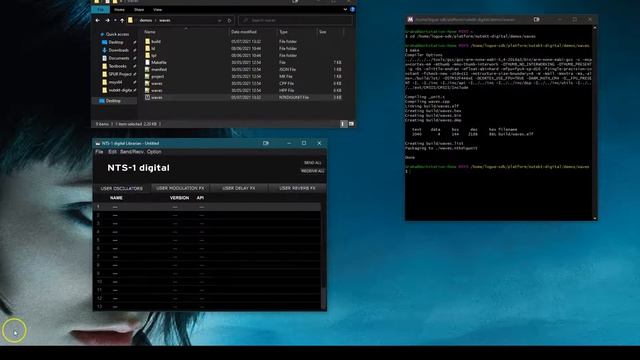
Task: Sort files by Name column
Action: pyautogui.click(x=150, y=32)
